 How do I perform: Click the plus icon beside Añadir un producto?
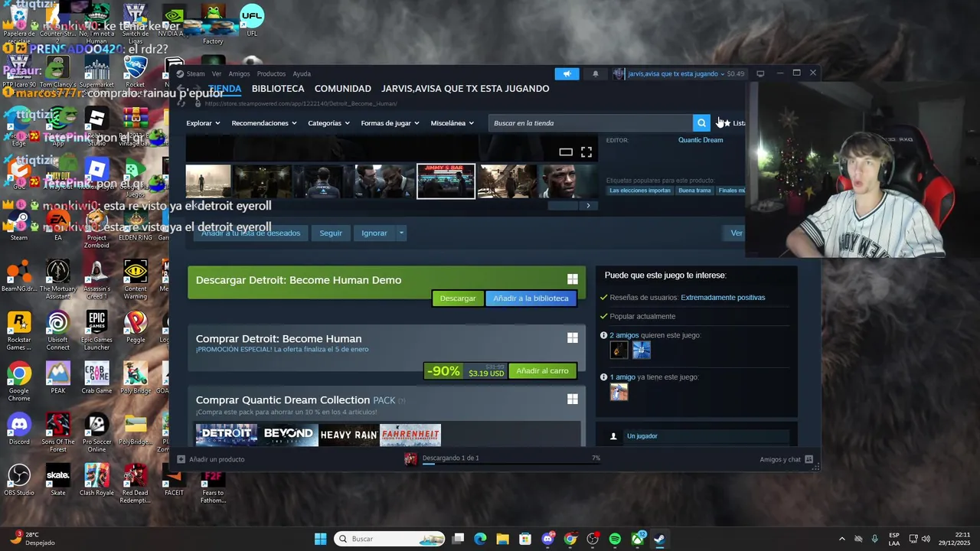click(181, 459)
